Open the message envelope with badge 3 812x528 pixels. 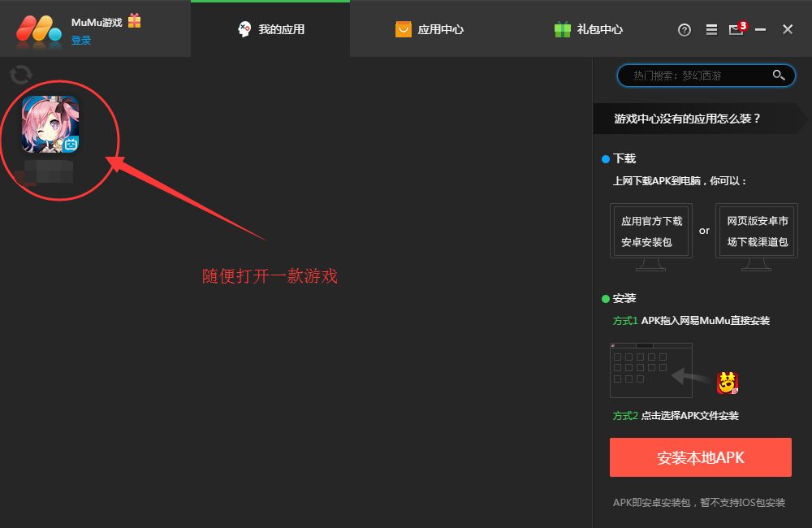(736, 30)
